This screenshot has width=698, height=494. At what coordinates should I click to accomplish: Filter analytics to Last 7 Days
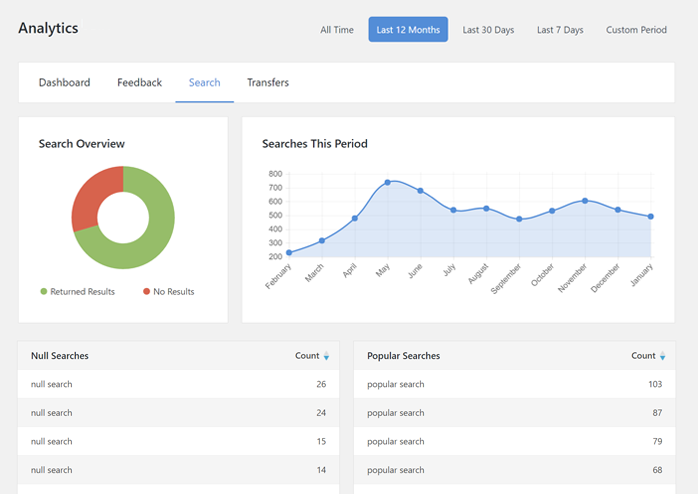point(560,30)
